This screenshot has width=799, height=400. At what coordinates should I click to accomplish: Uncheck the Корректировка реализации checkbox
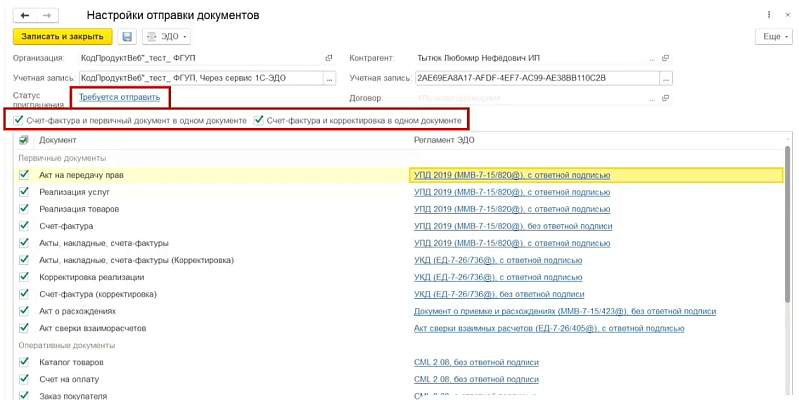point(23,277)
